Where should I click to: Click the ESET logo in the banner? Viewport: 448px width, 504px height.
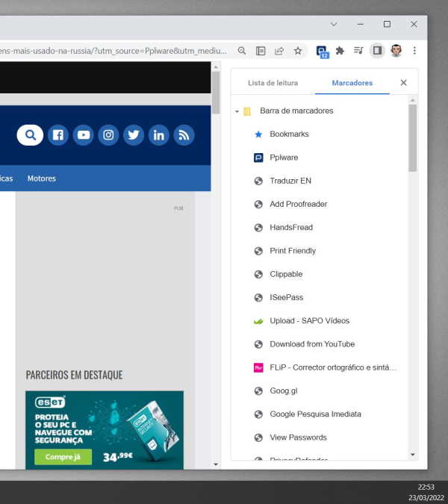pos(50,402)
